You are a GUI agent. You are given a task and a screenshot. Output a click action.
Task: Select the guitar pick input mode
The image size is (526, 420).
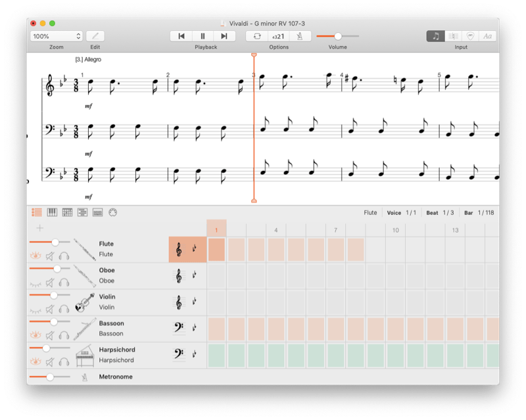tap(470, 36)
